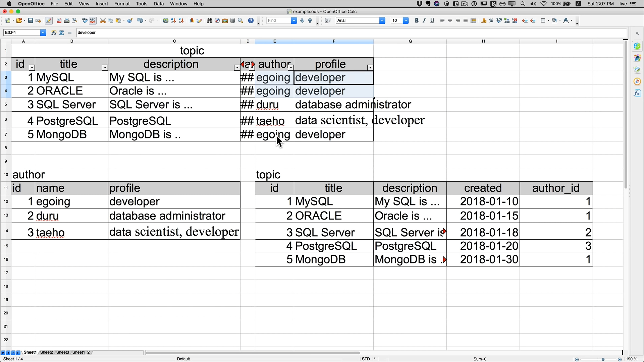The image size is (644, 362).
Task: Click the Sum icon in formula bar
Action: pyautogui.click(x=62, y=33)
